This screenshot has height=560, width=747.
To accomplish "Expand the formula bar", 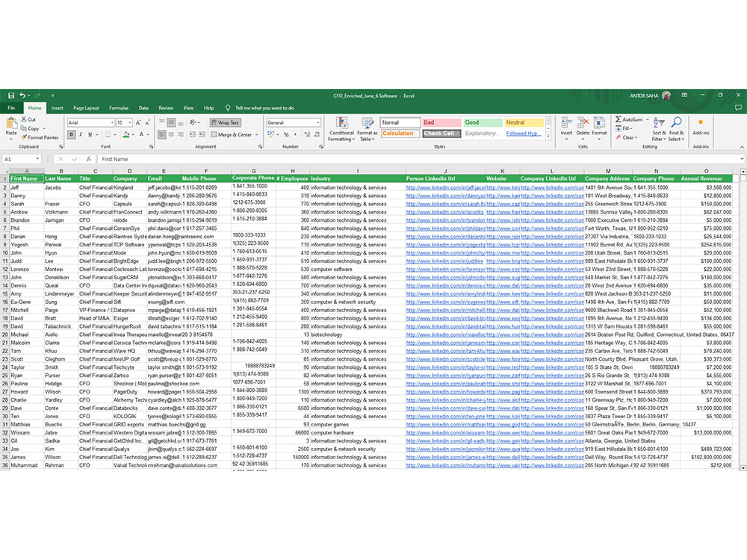I will [x=742, y=159].
